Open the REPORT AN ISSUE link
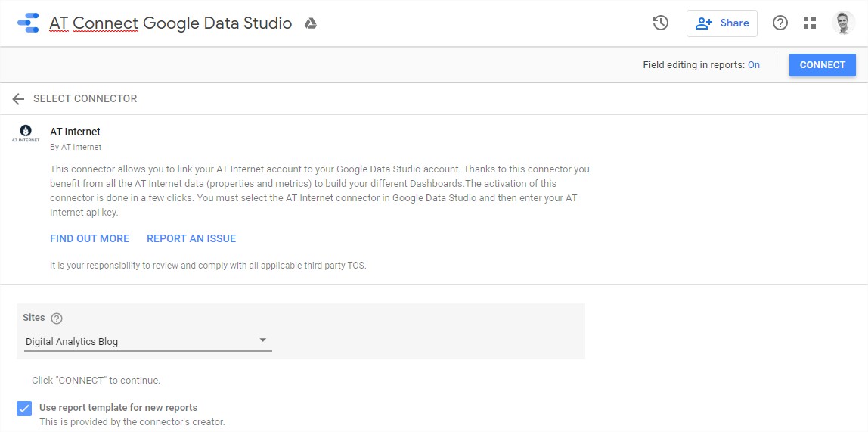This screenshot has height=432, width=868. (191, 239)
